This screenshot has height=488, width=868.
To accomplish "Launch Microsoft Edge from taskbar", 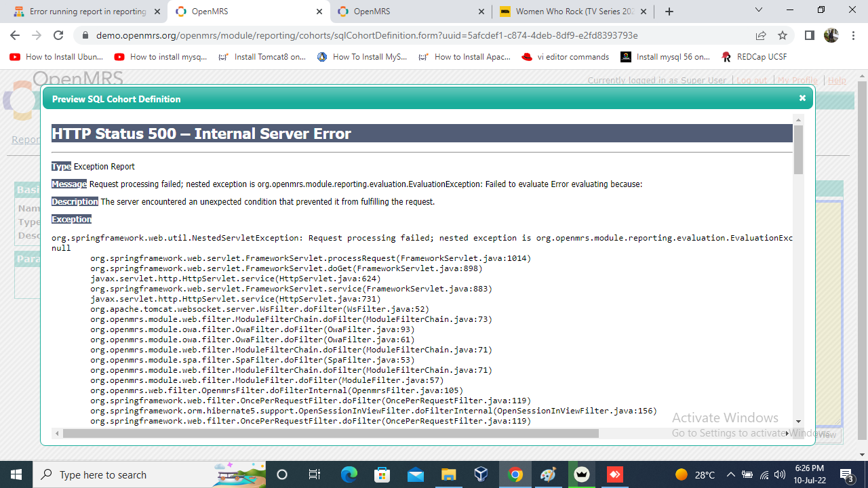I will 349,474.
